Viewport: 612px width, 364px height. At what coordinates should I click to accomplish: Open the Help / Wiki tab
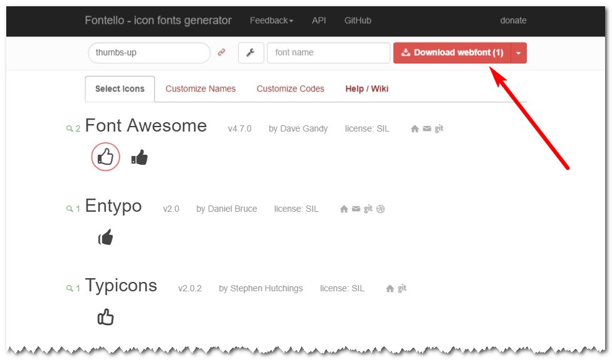pyautogui.click(x=367, y=89)
